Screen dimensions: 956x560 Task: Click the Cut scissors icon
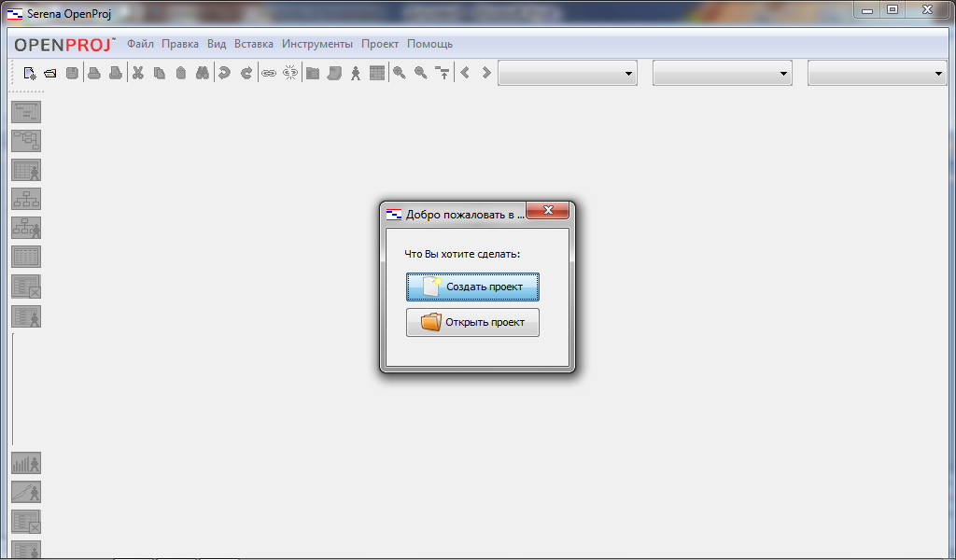coord(138,73)
